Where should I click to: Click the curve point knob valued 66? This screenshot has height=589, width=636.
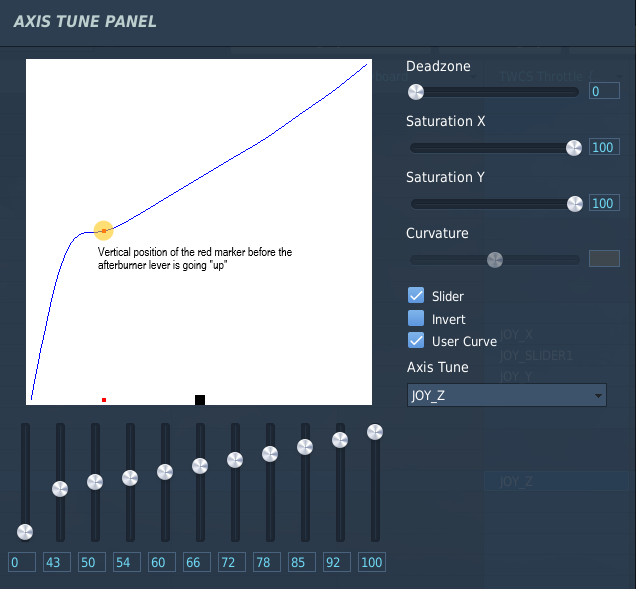point(200,466)
